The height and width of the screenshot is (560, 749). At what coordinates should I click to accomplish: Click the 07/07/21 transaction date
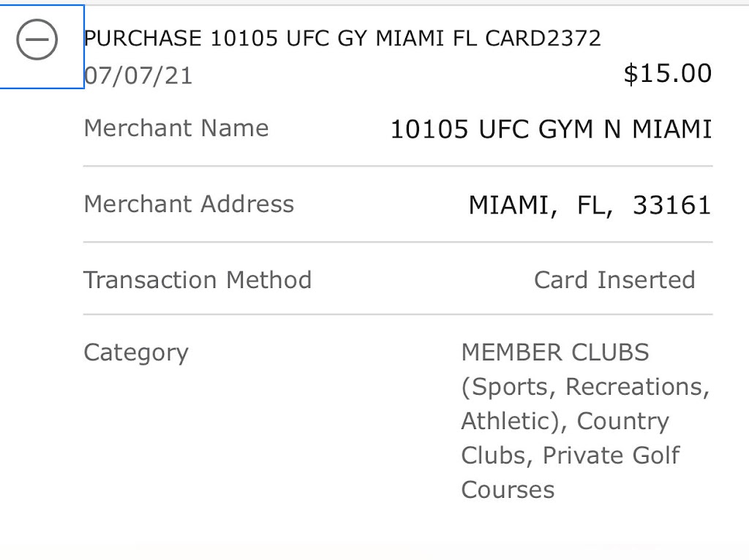tap(138, 76)
